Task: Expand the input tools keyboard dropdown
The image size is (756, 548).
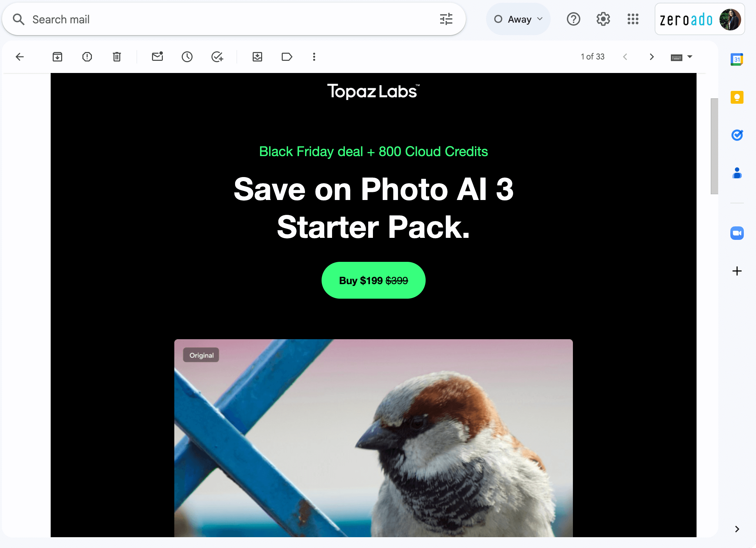Action: click(x=688, y=57)
